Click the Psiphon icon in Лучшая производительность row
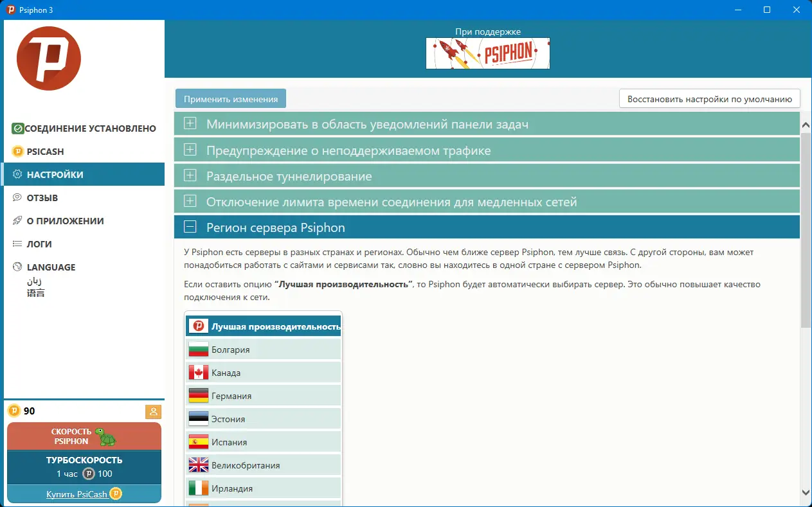 point(199,326)
